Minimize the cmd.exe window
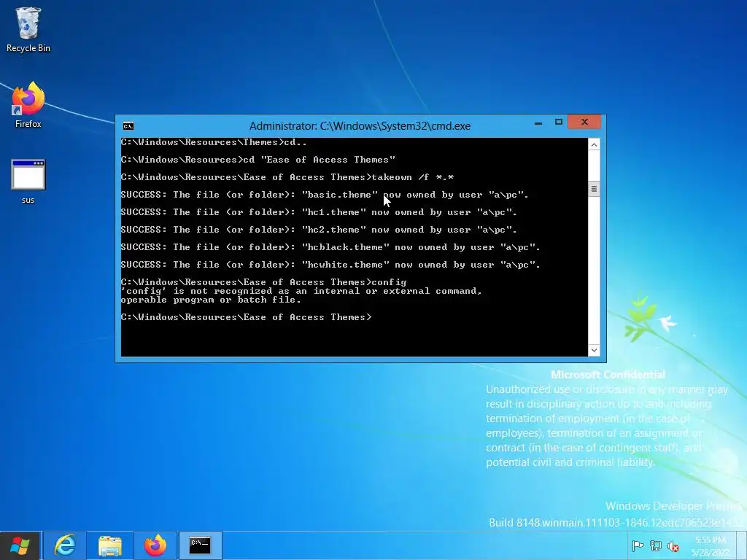The image size is (747, 560). click(x=538, y=122)
